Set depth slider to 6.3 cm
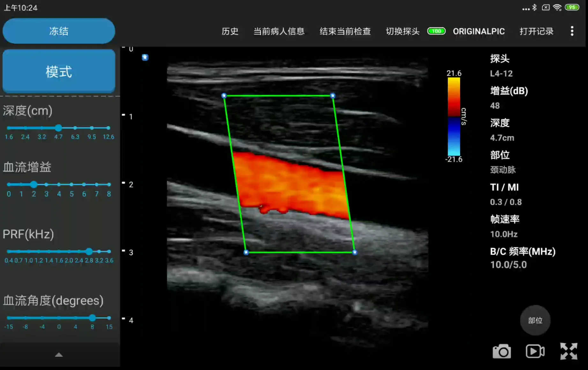The width and height of the screenshot is (588, 370). tap(75, 128)
